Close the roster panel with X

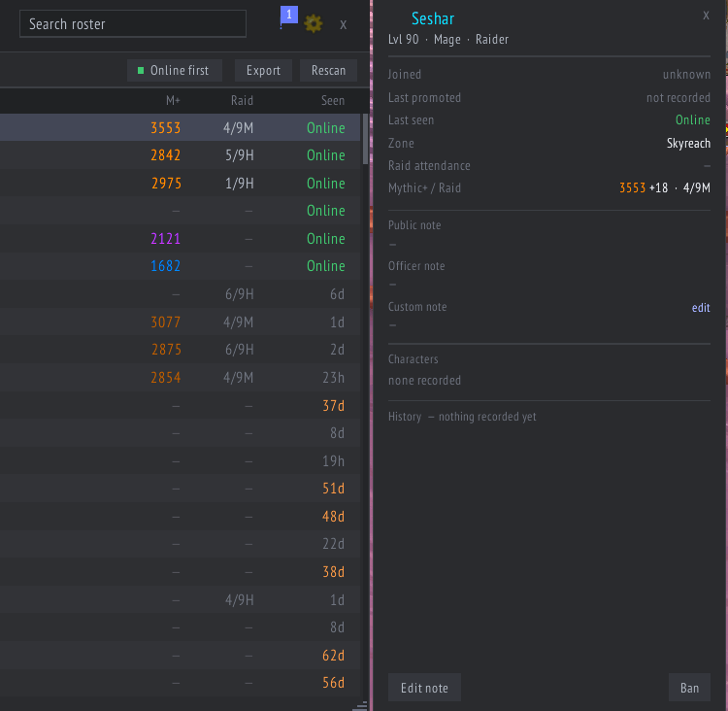[x=343, y=24]
